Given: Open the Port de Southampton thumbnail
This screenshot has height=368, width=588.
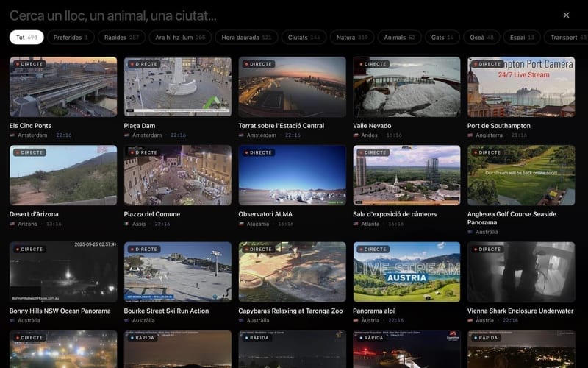Looking at the screenshot, I should (x=521, y=86).
